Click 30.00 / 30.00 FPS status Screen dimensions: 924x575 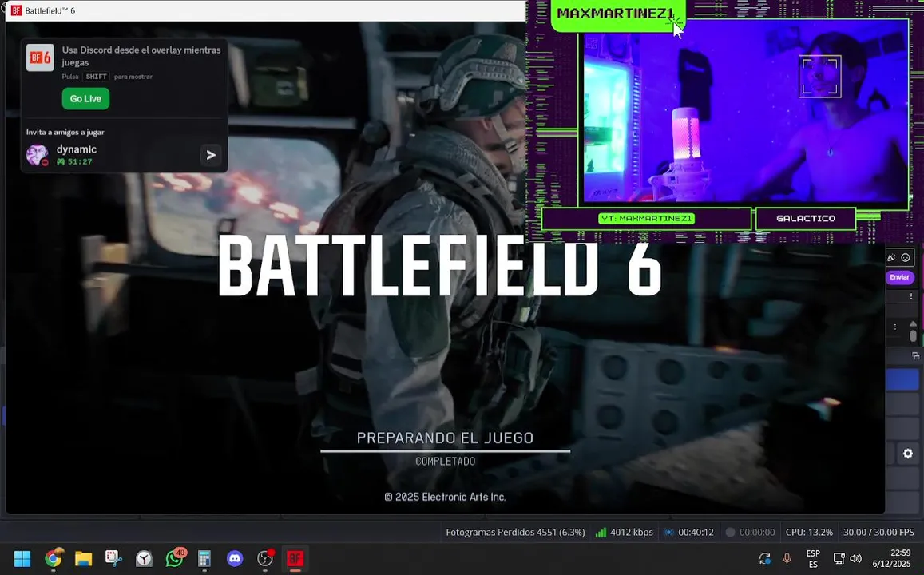tap(878, 532)
